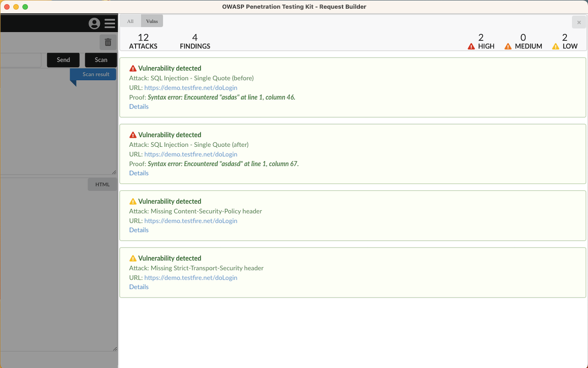Open the hamburger menu icon
588x368 pixels.
(x=110, y=23)
